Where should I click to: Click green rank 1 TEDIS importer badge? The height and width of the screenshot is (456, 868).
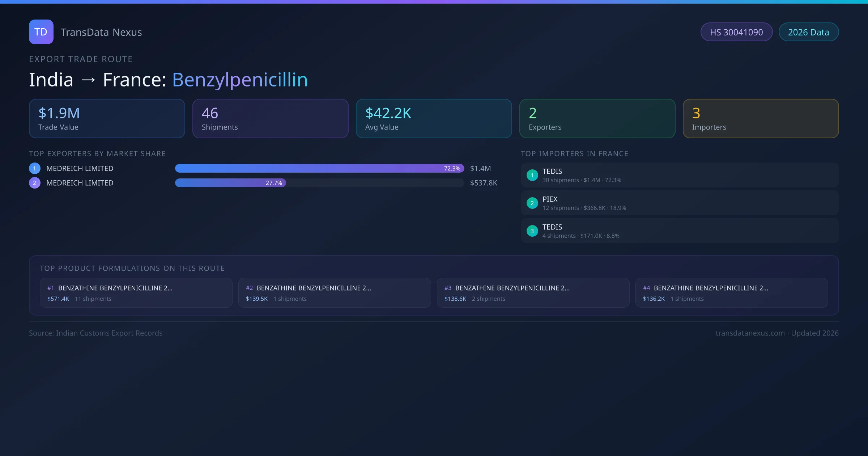pyautogui.click(x=532, y=175)
